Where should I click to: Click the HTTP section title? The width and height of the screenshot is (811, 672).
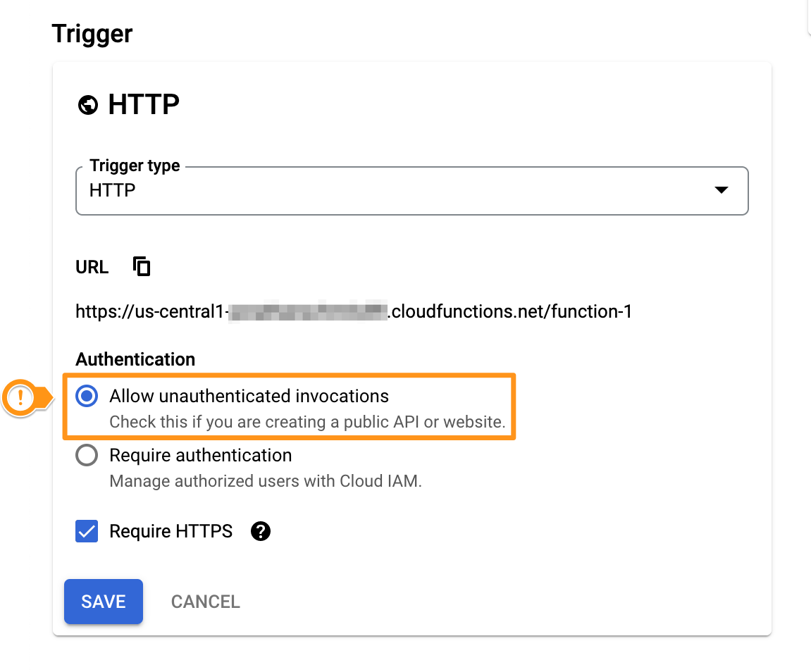(143, 104)
